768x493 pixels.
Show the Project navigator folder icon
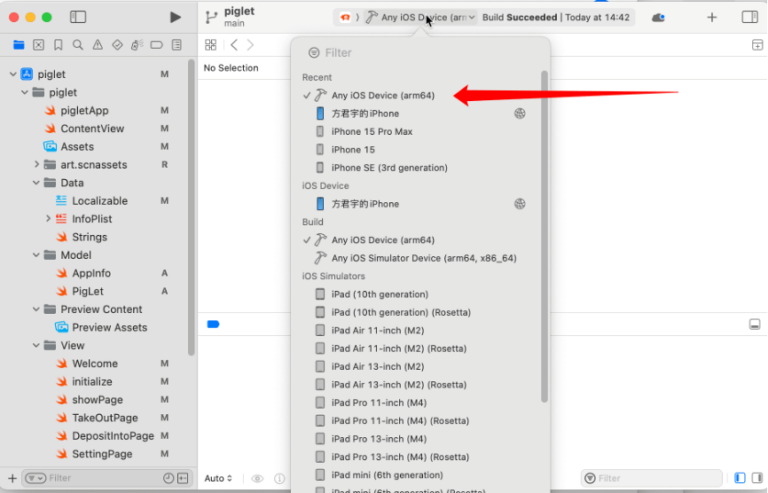[x=18, y=45]
